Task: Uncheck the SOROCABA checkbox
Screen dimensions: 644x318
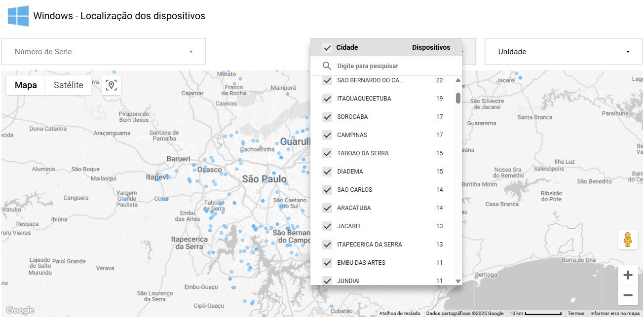Action: pyautogui.click(x=327, y=117)
